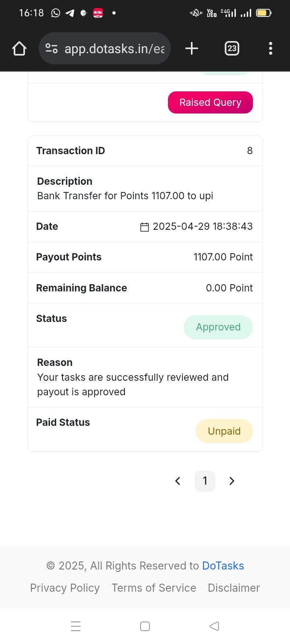
Task: Open the Disclaimer link
Action: click(234, 588)
